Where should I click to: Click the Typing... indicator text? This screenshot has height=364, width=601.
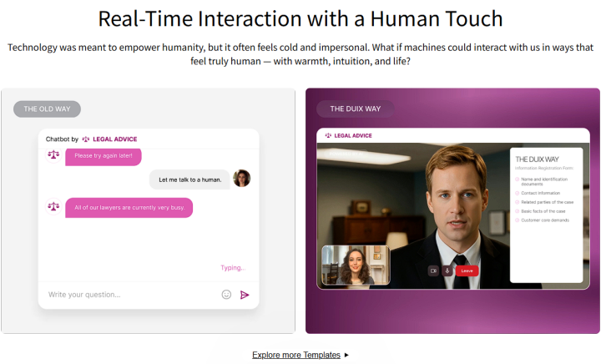(233, 267)
